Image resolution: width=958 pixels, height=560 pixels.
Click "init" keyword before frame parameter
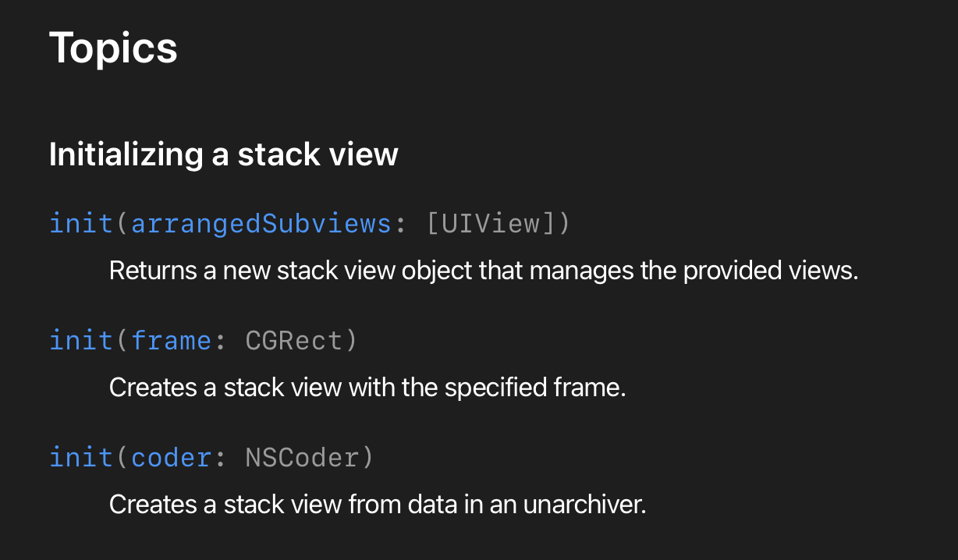[x=81, y=341]
